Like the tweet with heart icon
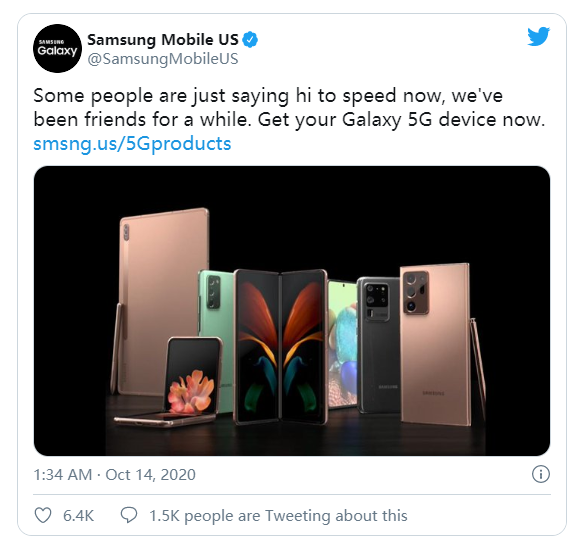This screenshot has height=544, width=586. pyautogui.click(x=43, y=516)
